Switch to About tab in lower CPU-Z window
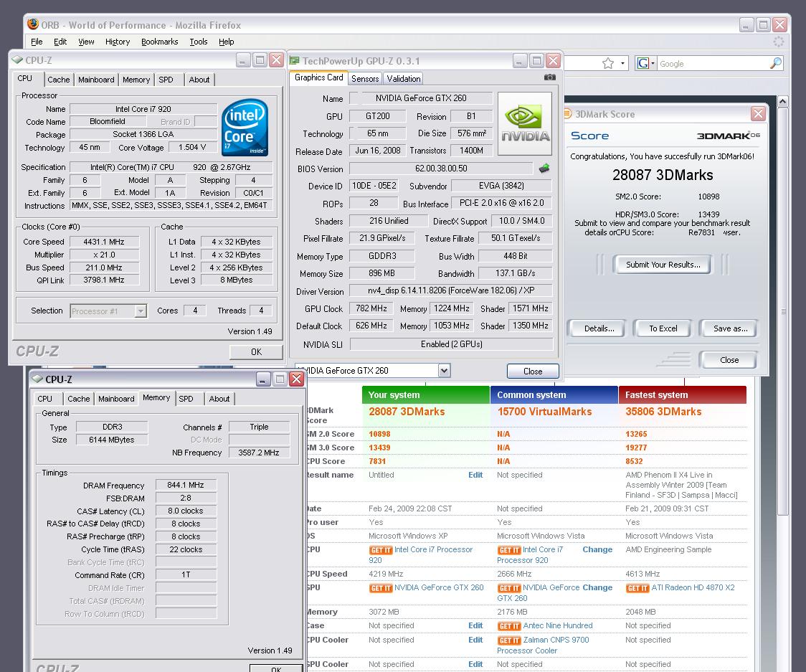 219,399
